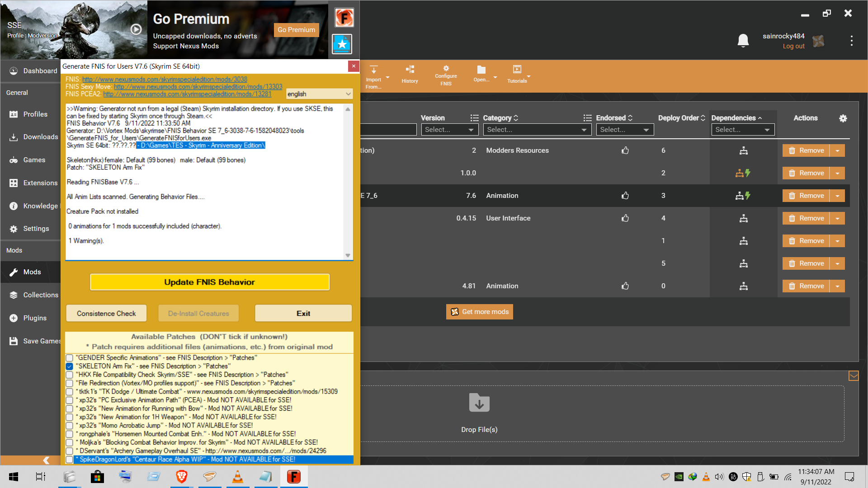Open dependencies icon for Modders Resources row

tap(744, 150)
